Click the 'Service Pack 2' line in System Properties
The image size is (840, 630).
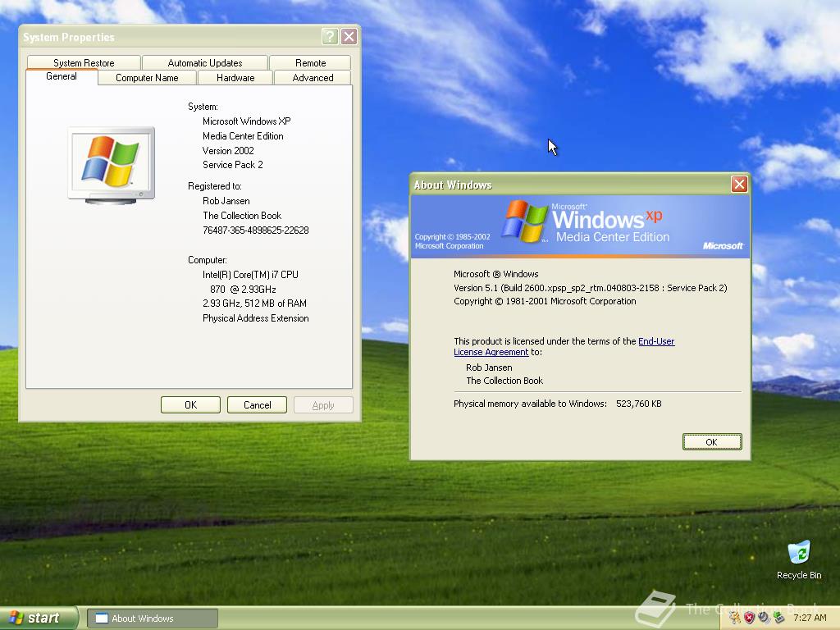[x=232, y=164]
